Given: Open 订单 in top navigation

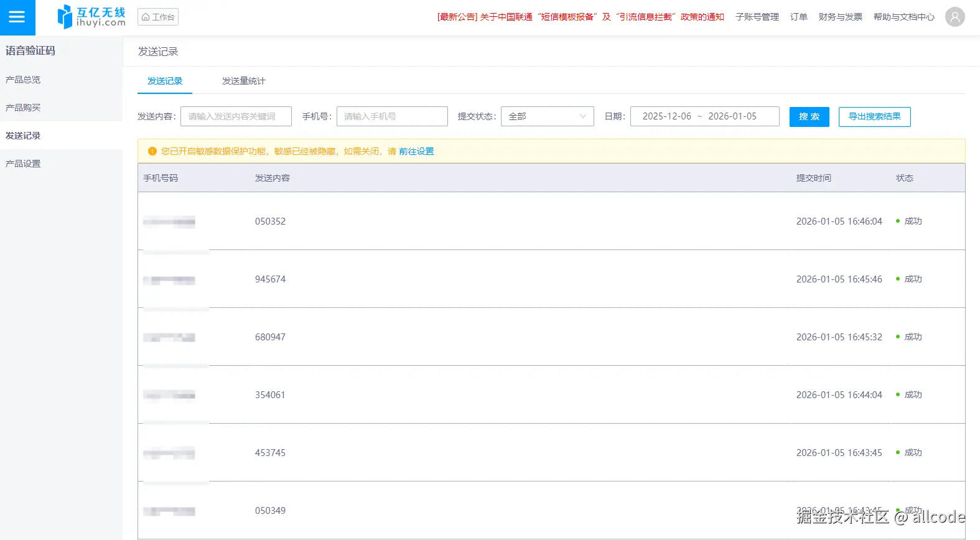Looking at the screenshot, I should [x=799, y=17].
